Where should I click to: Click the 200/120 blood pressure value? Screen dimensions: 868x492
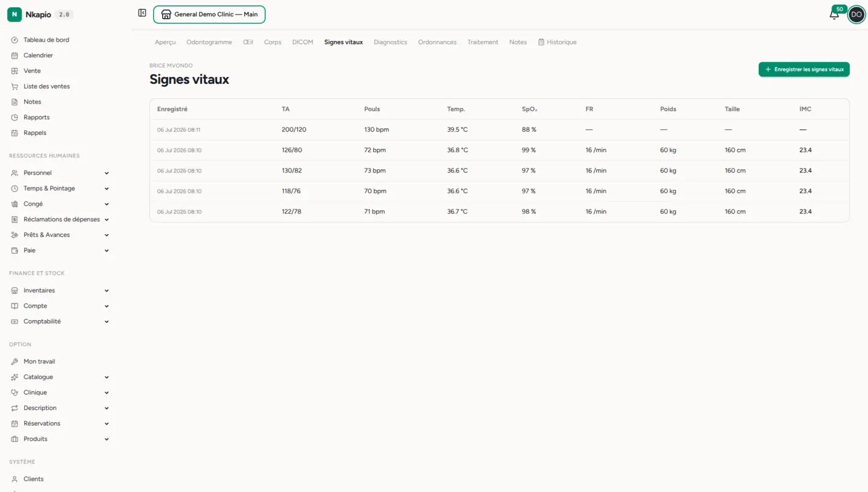coord(294,130)
